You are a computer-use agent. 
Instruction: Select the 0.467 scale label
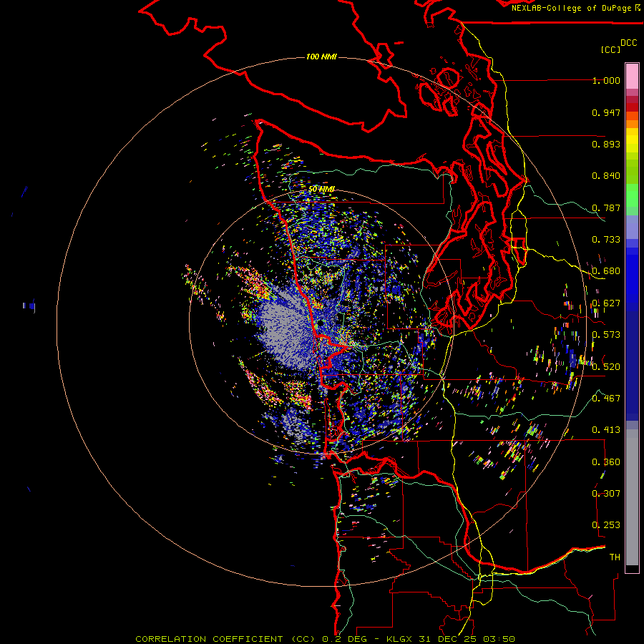tap(606, 399)
